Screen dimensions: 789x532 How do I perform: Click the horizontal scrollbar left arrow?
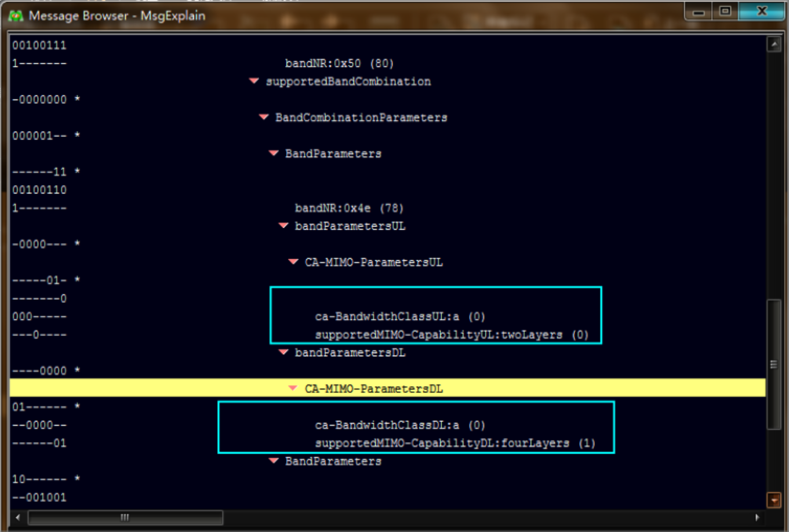(x=18, y=517)
